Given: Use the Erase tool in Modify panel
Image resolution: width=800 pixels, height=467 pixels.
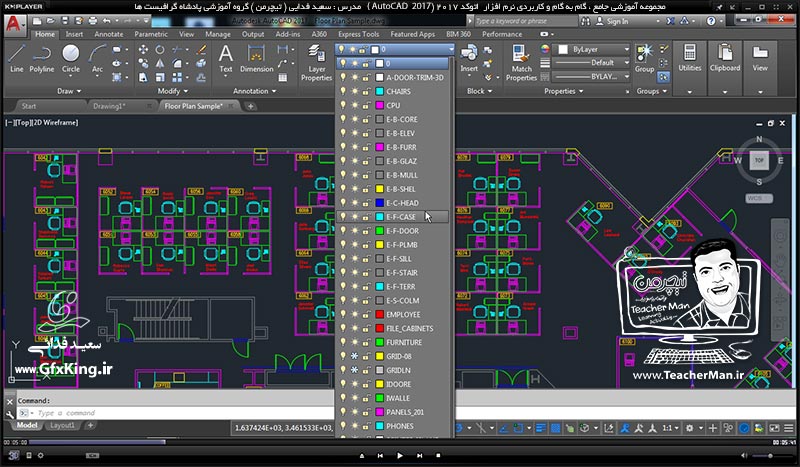Looking at the screenshot, I should click(202, 50).
